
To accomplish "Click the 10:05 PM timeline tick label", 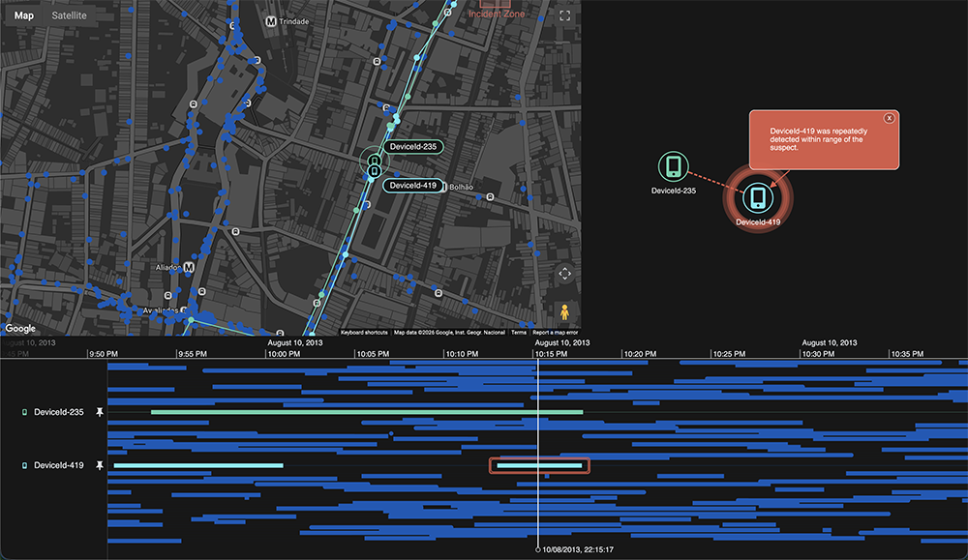I will pos(373,354).
